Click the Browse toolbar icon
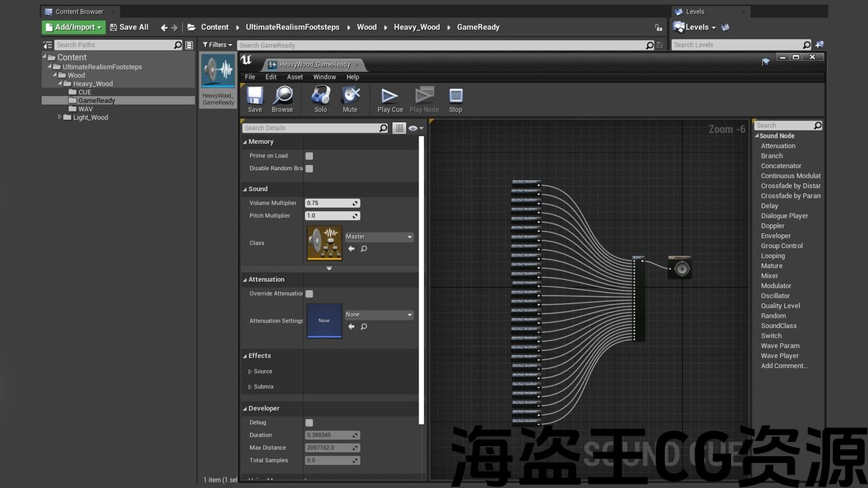The image size is (868, 488). pyautogui.click(x=282, y=99)
